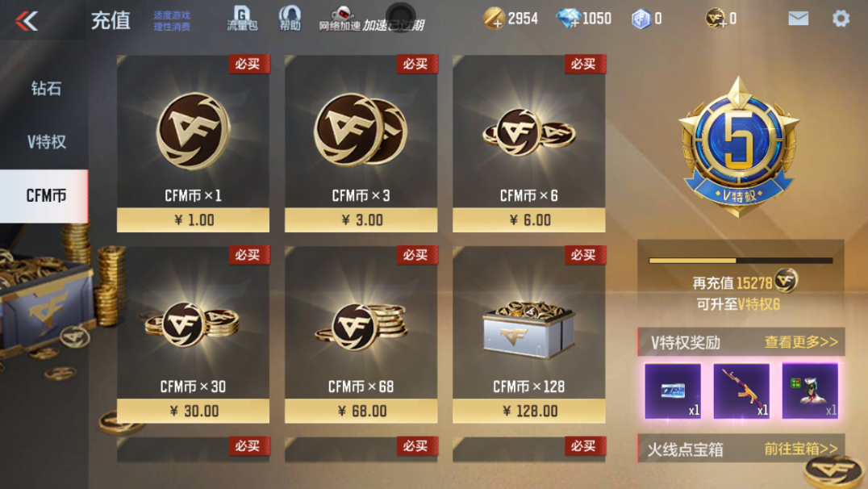Image resolution: width=868 pixels, height=489 pixels.
Task: Buy CFM币×68 for ¥68.00
Action: click(x=361, y=335)
